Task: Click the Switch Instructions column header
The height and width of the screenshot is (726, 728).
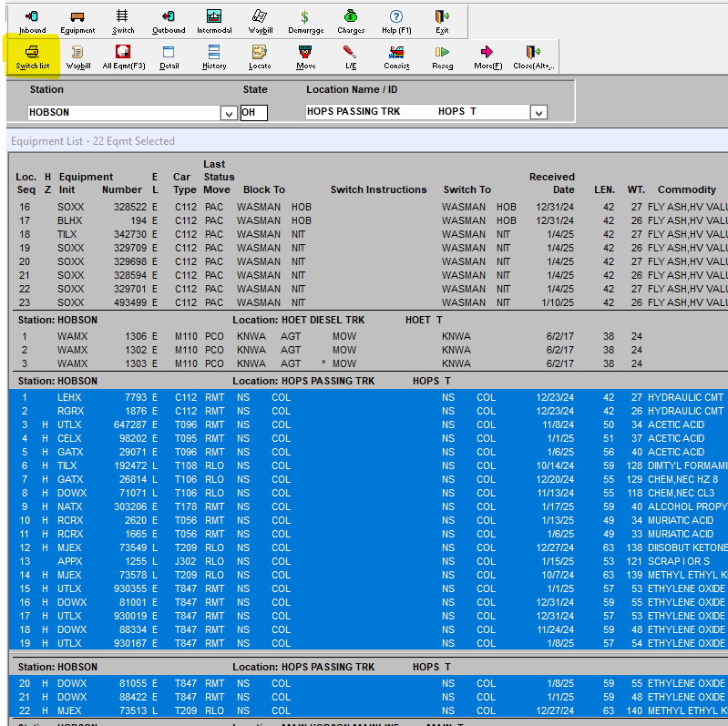Action: [x=378, y=189]
